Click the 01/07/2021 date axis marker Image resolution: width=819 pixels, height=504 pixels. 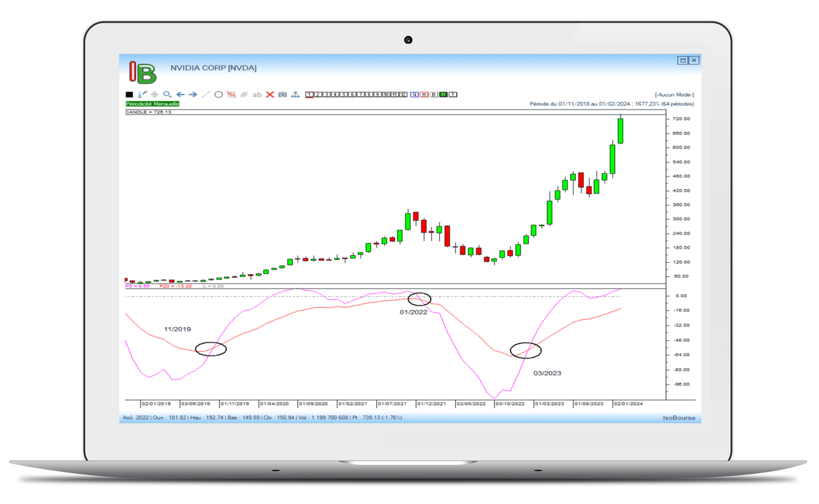point(392,404)
